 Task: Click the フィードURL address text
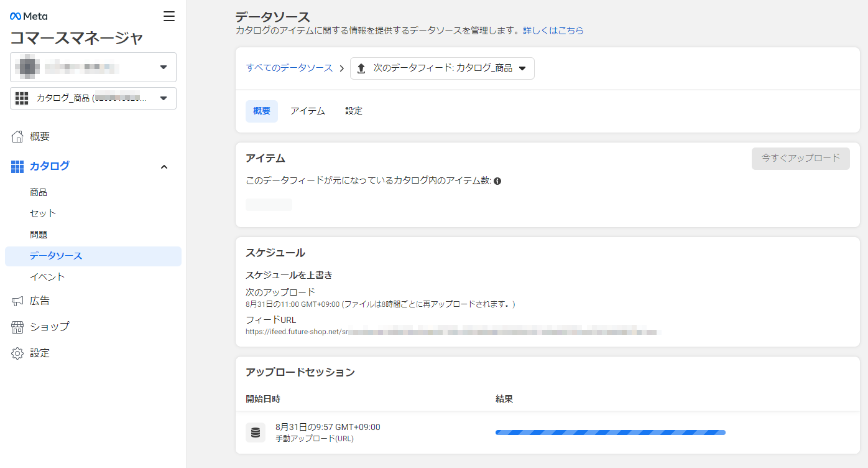coord(451,332)
